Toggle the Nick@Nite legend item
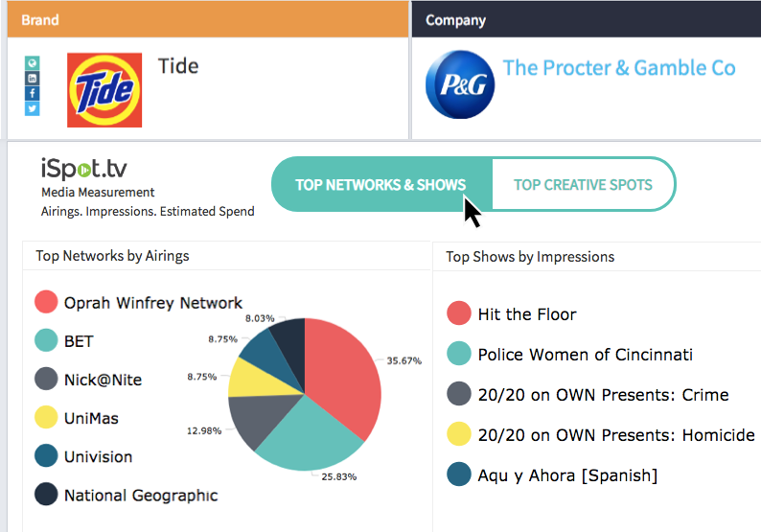 tap(102, 380)
